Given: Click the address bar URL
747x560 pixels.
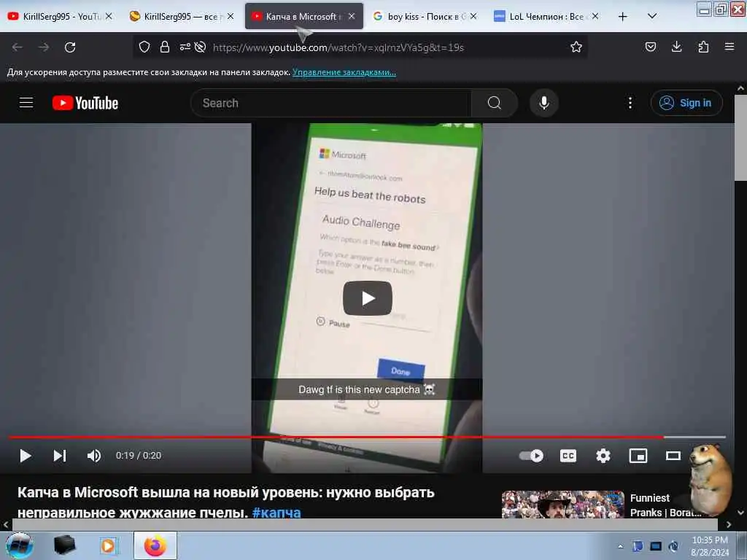Looking at the screenshot, I should (x=338, y=47).
